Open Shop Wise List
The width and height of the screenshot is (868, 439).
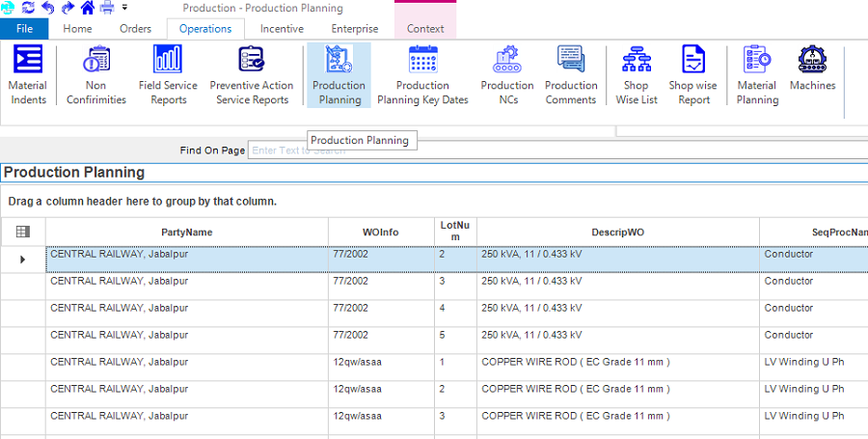pyautogui.click(x=636, y=75)
